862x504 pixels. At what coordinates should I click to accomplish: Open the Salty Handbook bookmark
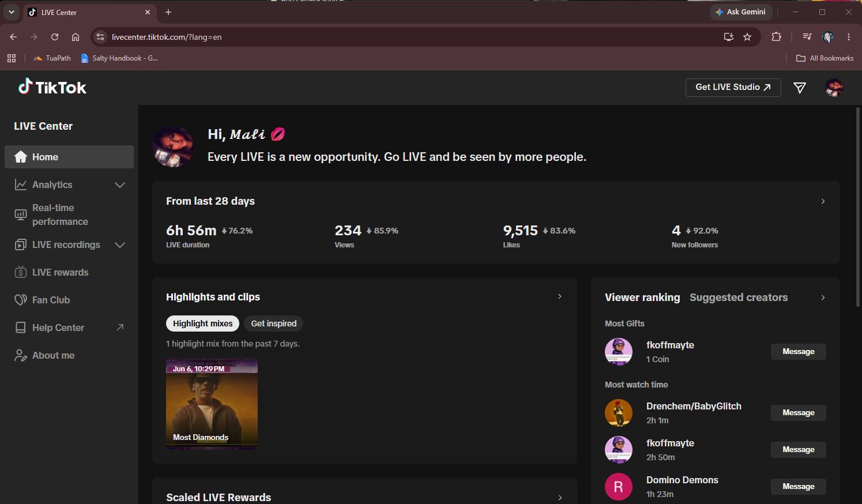(x=119, y=58)
